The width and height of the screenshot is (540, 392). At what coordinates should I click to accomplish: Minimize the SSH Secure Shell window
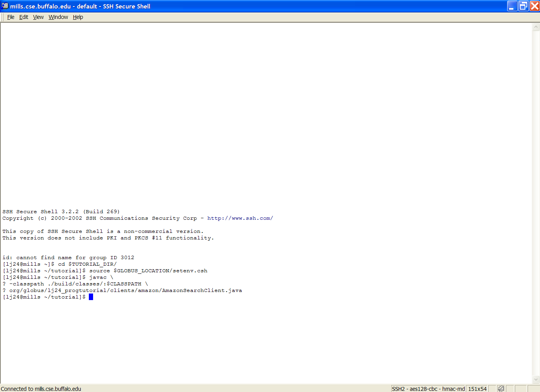(512, 6)
